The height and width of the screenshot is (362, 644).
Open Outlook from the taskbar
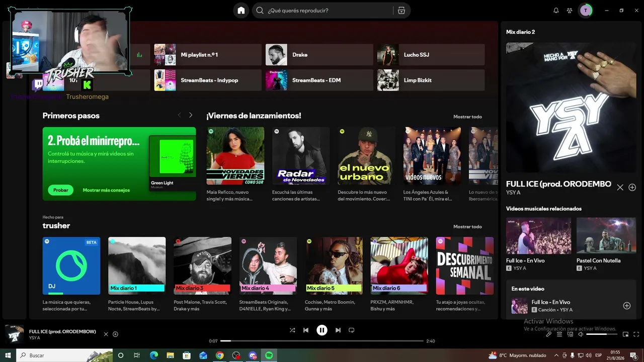pyautogui.click(x=203, y=355)
